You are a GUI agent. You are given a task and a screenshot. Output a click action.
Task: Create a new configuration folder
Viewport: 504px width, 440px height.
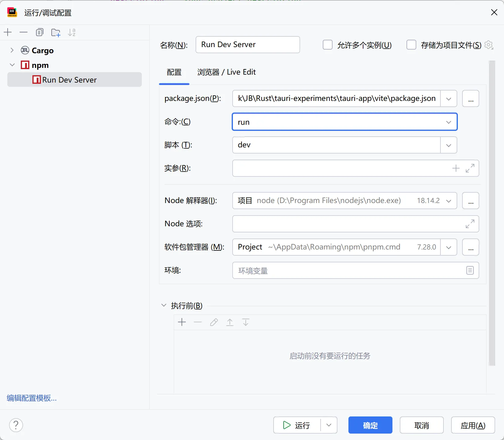click(56, 32)
